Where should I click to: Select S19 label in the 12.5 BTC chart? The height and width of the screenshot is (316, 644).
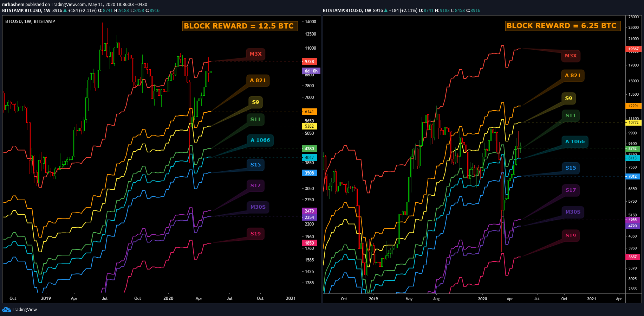click(x=255, y=234)
